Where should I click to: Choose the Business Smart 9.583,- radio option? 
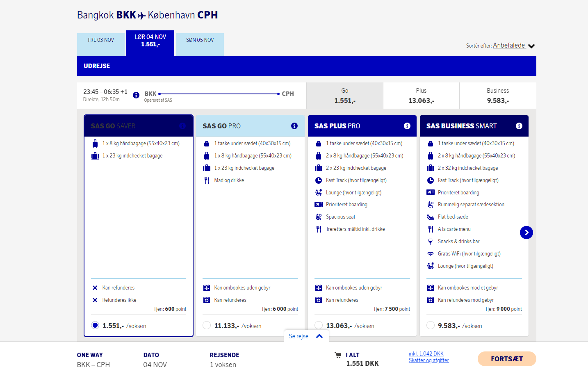(x=431, y=325)
